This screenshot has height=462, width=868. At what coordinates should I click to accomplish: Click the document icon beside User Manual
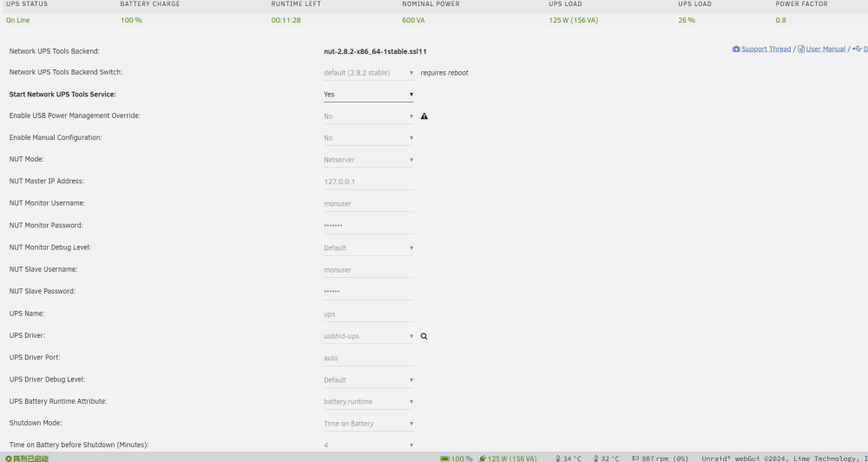801,49
